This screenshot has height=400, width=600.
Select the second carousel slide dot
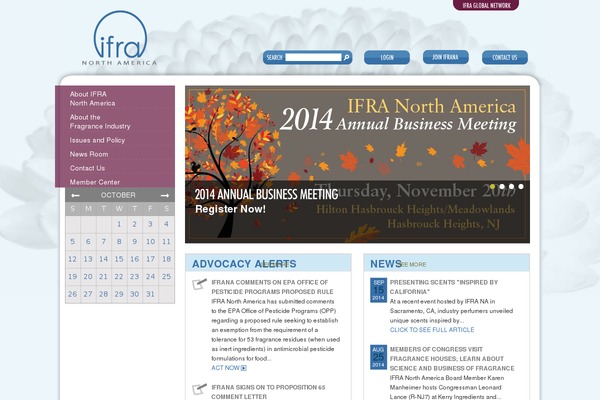pos(502,186)
